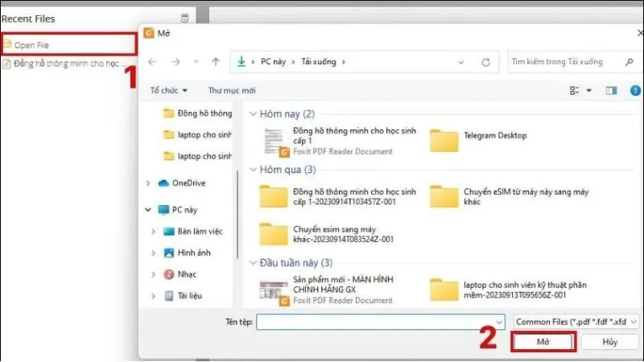
Task: Expand the 'Nhạc' tree node
Action: click(153, 274)
